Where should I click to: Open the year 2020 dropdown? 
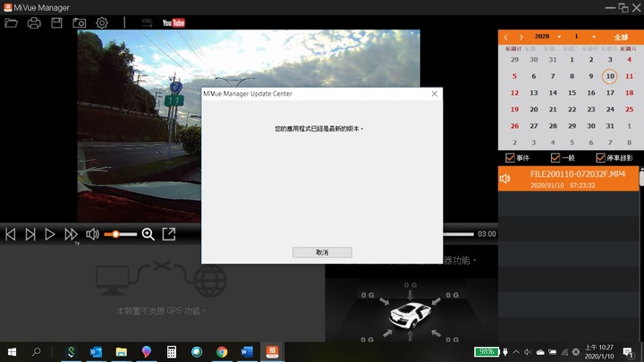pos(559,37)
